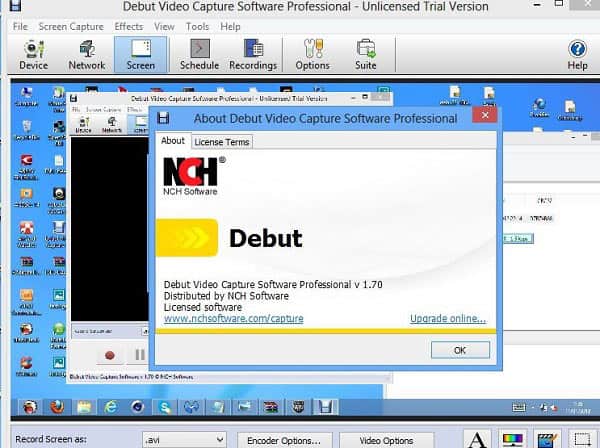600x448 pixels.
Task: Open the File menu
Action: [20, 26]
